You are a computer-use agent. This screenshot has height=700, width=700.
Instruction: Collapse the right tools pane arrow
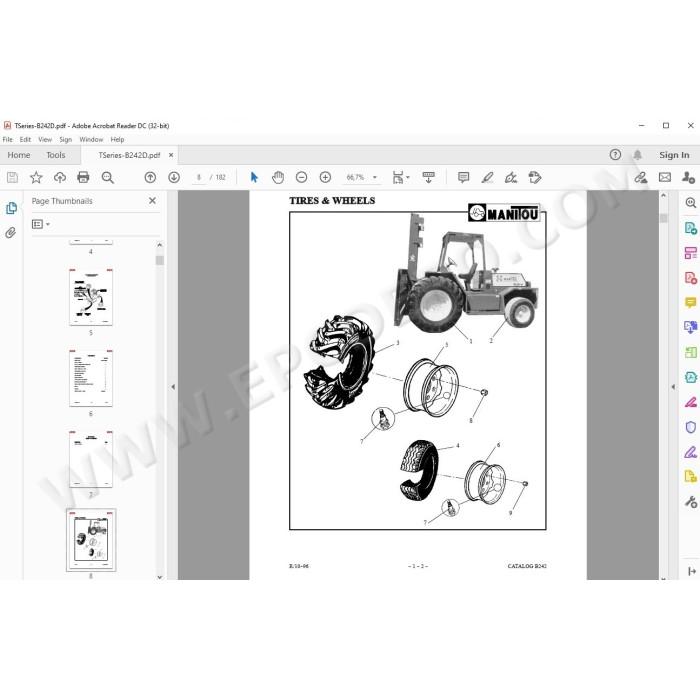pyautogui.click(x=673, y=387)
